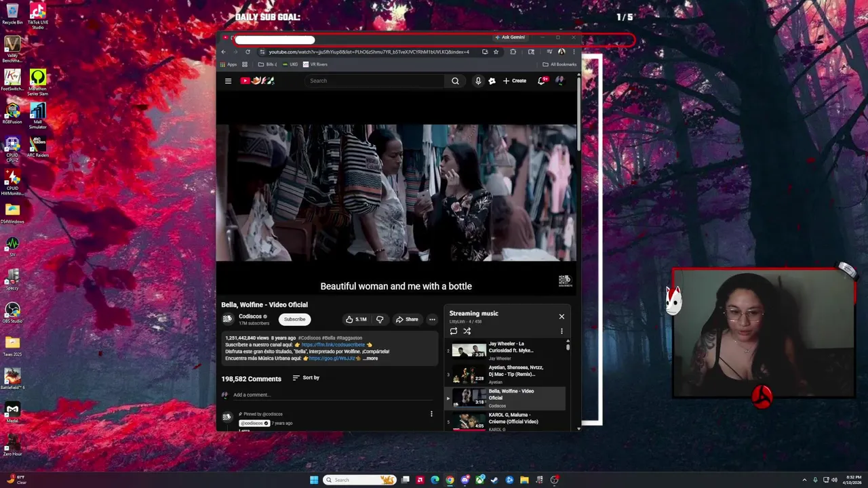This screenshot has height=488, width=868.
Task: Open TikTok LIVE Studio desktop icon
Action: click(38, 16)
